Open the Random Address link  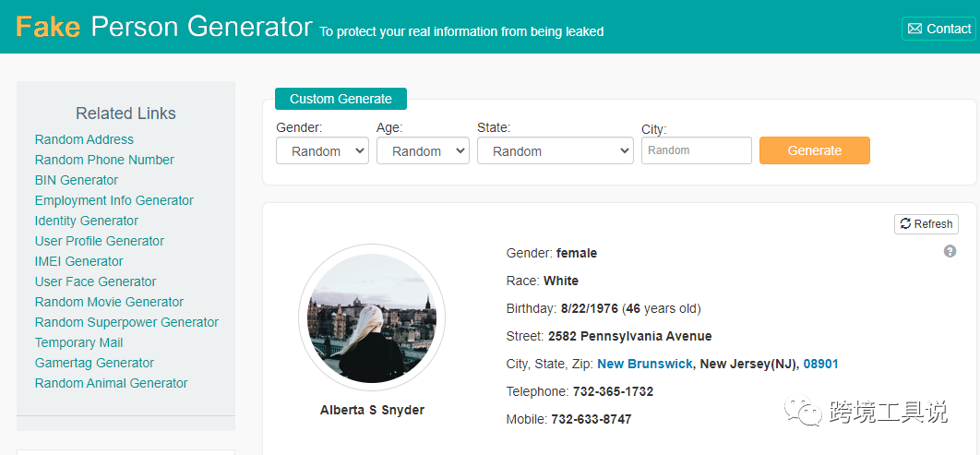point(84,139)
